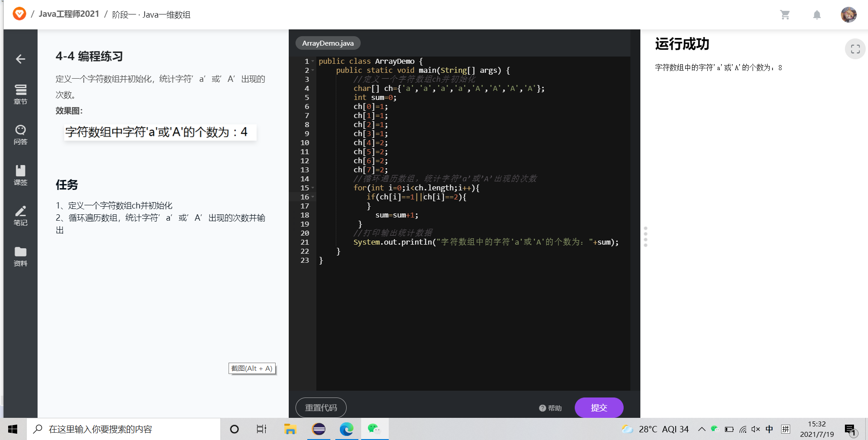Select the ArrayDemo.java file tab
Screen dimensions: 868x440
click(x=328, y=43)
